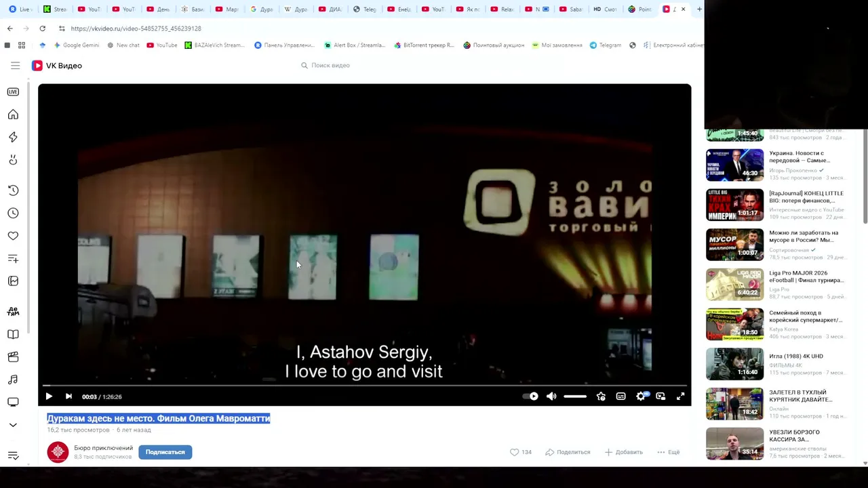The image size is (868, 488).
Task: Toggle the autoplay switch in player
Action: click(x=531, y=396)
